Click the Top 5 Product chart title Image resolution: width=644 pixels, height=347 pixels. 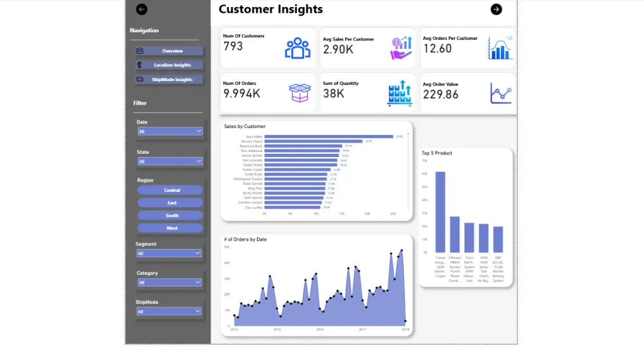(437, 153)
